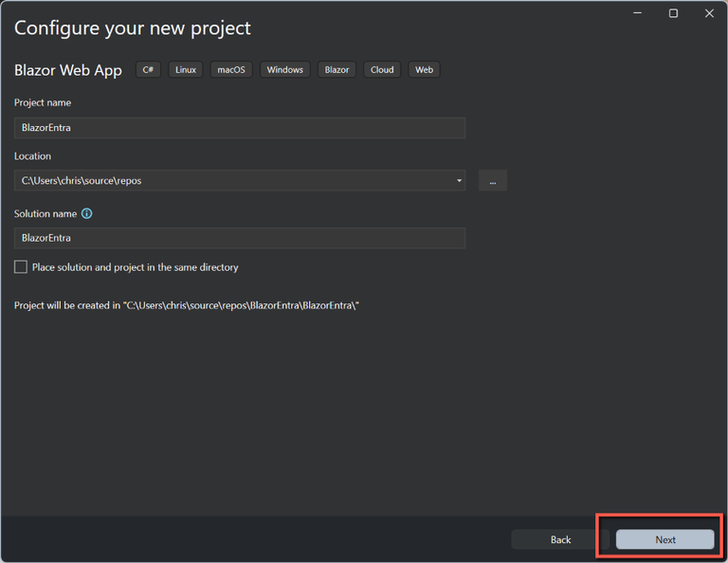
Task: Minimize the dialog window
Action: 637,13
